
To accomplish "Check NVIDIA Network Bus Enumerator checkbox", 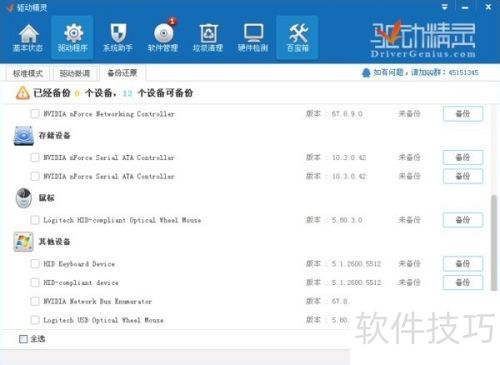I will click(35, 301).
